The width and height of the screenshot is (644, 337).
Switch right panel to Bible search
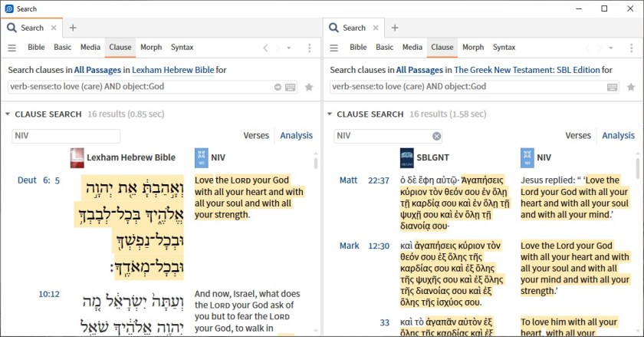pos(358,48)
